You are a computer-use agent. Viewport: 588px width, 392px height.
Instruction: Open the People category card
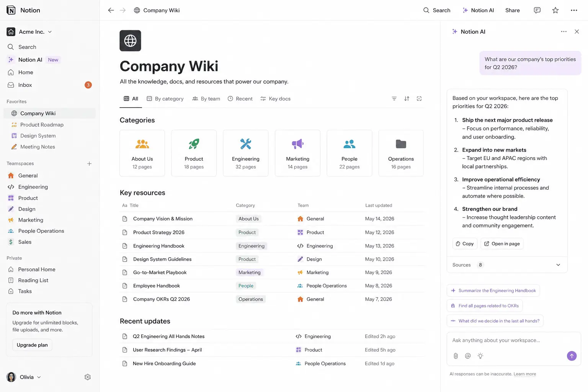point(349,153)
